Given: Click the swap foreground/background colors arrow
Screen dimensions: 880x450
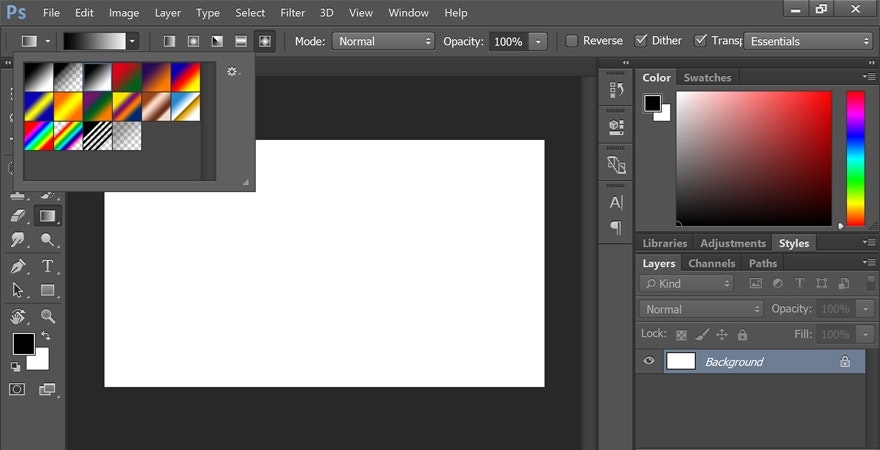Looking at the screenshot, I should tap(45, 336).
